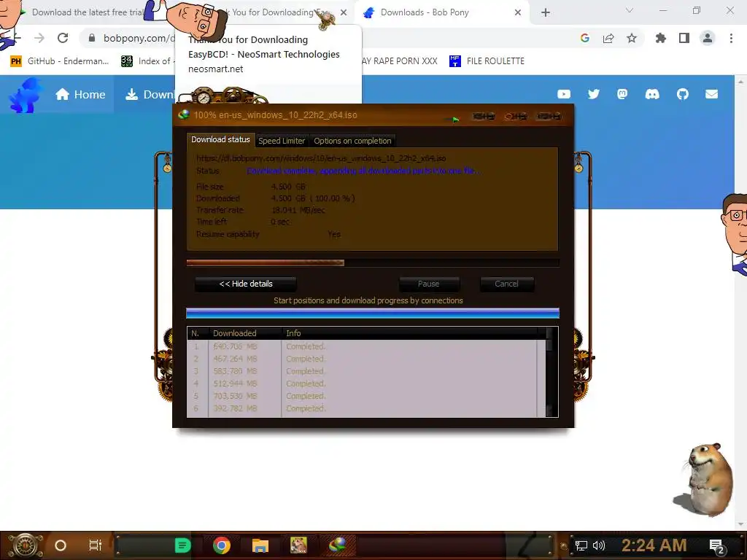Open Downloads in site navigation
The height and width of the screenshot is (560, 747).
(x=150, y=94)
